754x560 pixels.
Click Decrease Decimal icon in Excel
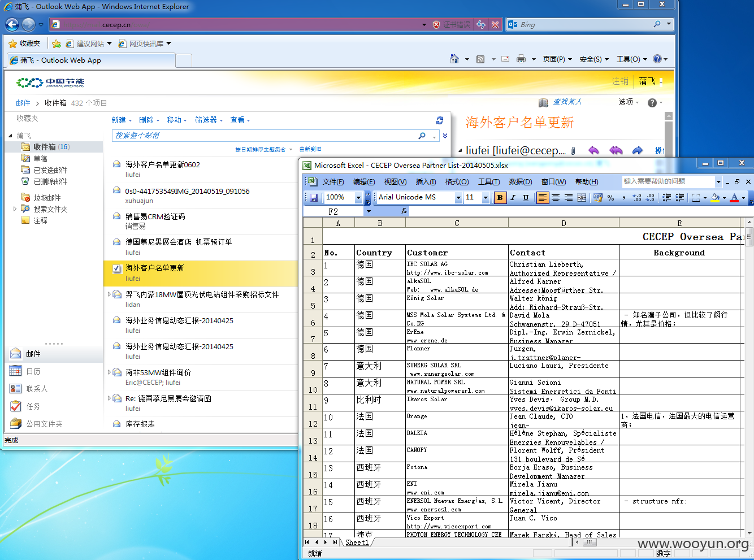click(x=650, y=197)
